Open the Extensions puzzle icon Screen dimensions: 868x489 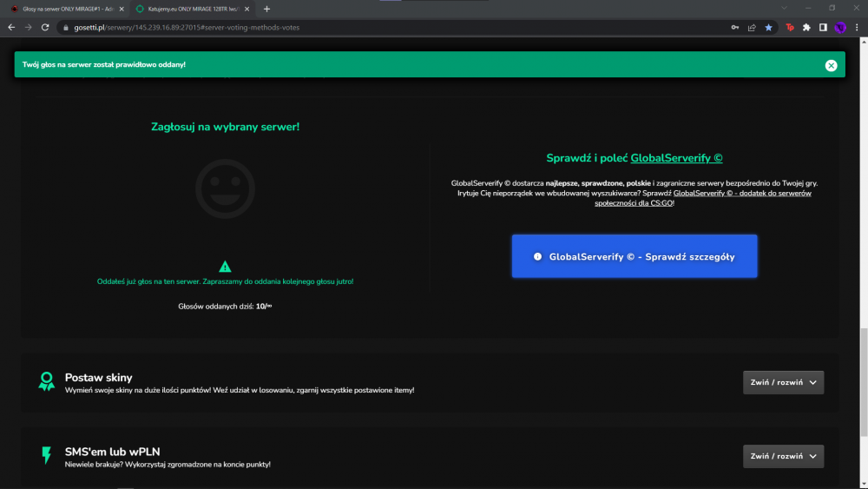click(x=806, y=27)
